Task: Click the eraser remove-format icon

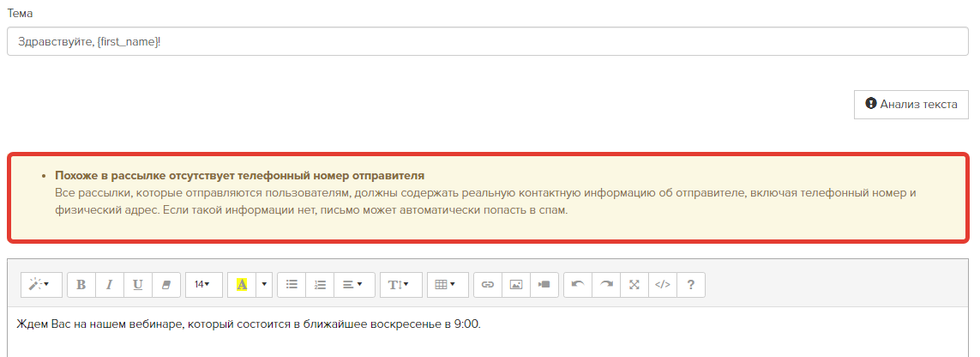Action: pyautogui.click(x=166, y=284)
